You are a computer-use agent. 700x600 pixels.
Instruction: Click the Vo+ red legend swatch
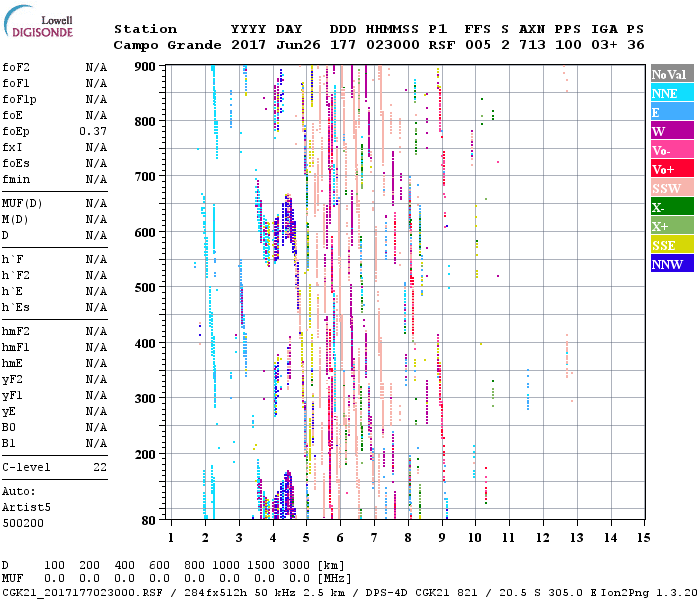[671, 169]
